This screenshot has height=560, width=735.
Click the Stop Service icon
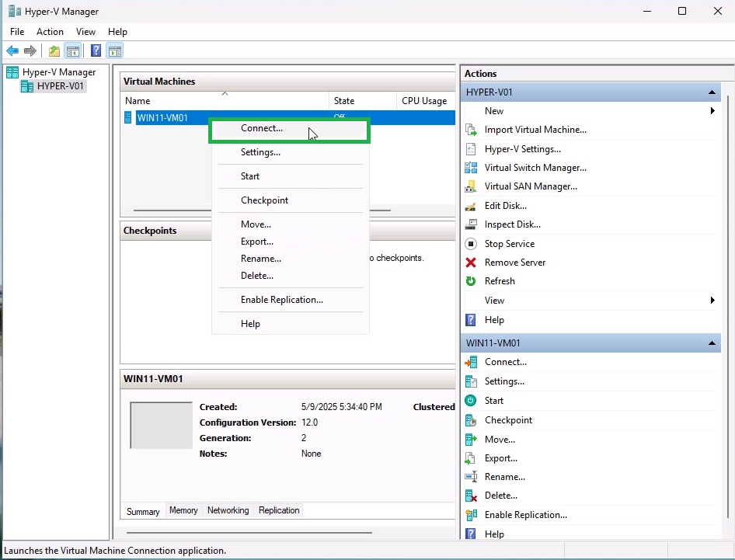click(471, 244)
